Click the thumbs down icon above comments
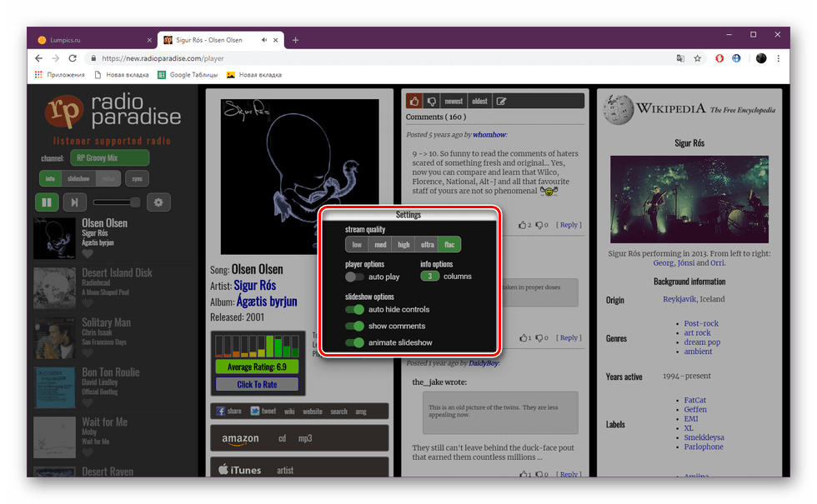Image resolution: width=817 pixels, height=504 pixels. tap(432, 101)
